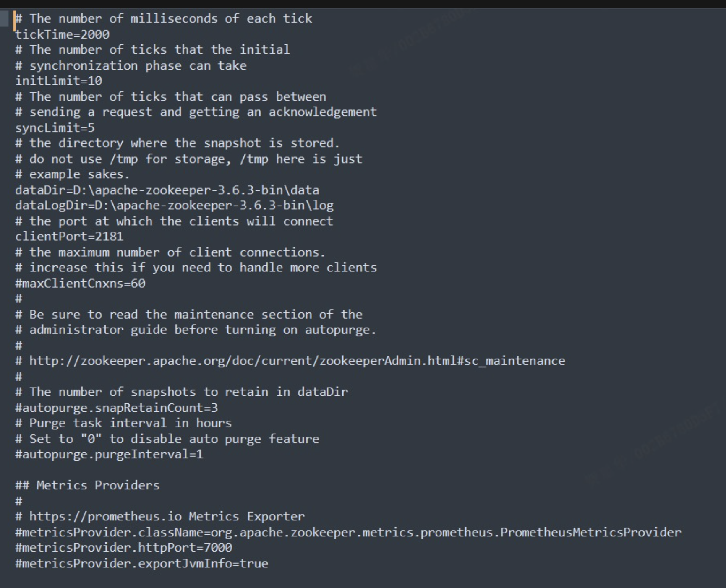Click the clientPort=2181 line
The height and width of the screenshot is (588, 726).
pos(69,237)
